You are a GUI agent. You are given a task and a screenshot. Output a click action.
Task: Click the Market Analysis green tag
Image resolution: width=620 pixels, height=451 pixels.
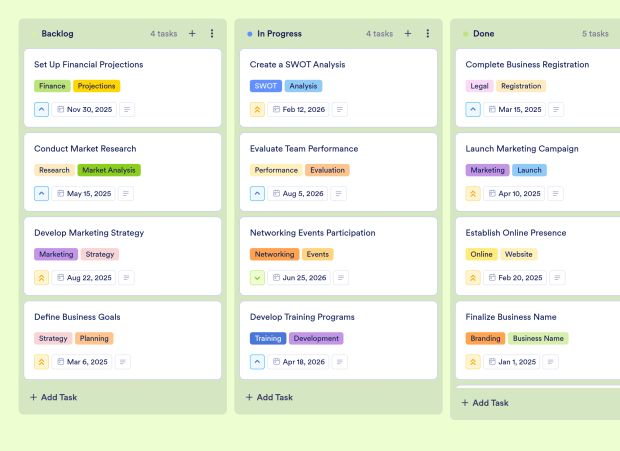[110, 170]
